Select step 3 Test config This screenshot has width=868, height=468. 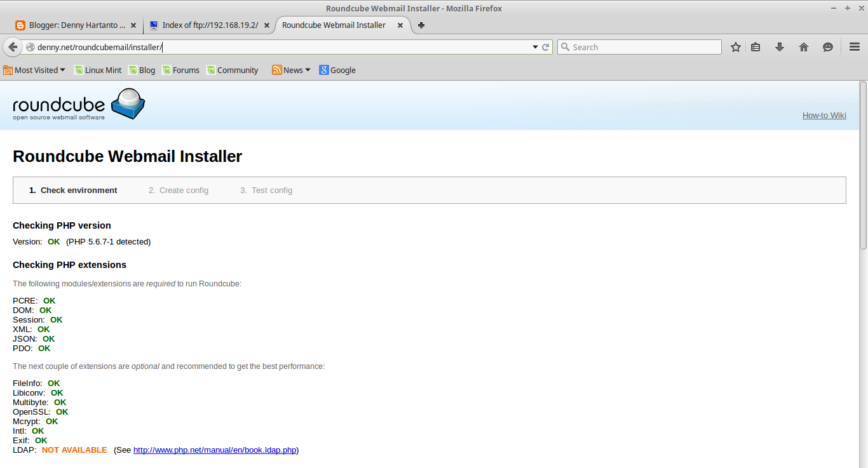(x=266, y=190)
